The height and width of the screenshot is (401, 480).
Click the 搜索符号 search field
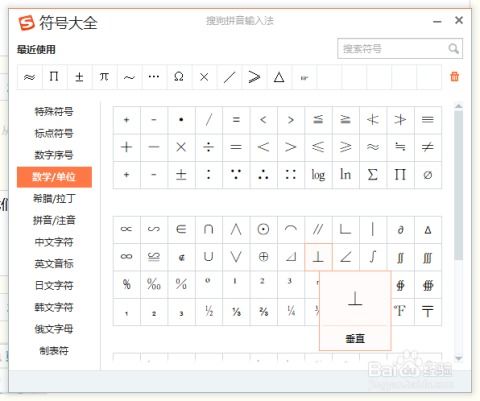393,49
